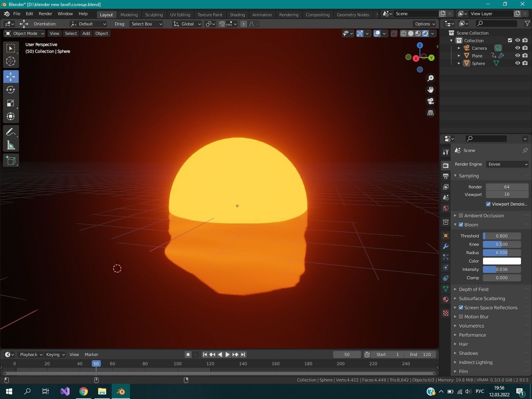This screenshot has width=532, height=399.
Task: Open the Render Engine dropdown
Action: (x=507, y=164)
